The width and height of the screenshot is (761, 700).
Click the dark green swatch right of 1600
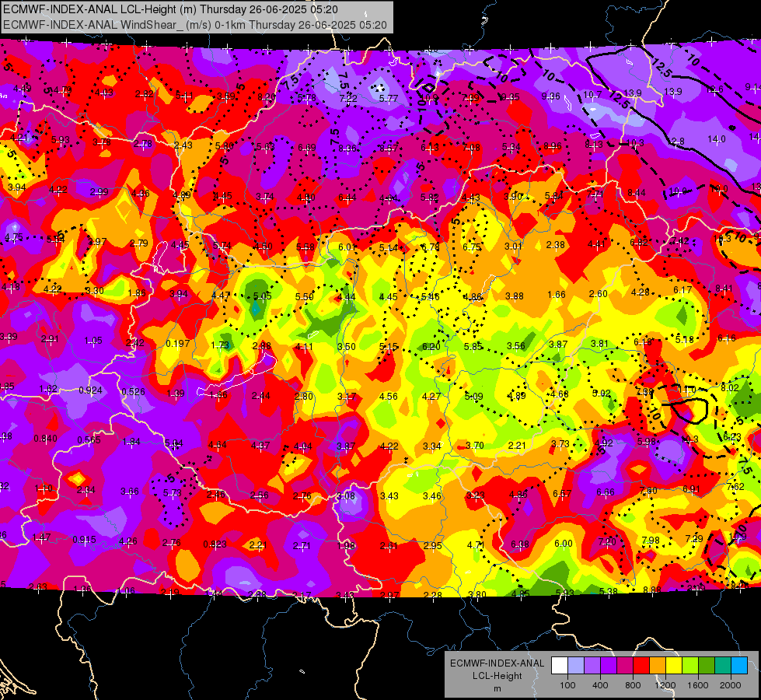707,666
